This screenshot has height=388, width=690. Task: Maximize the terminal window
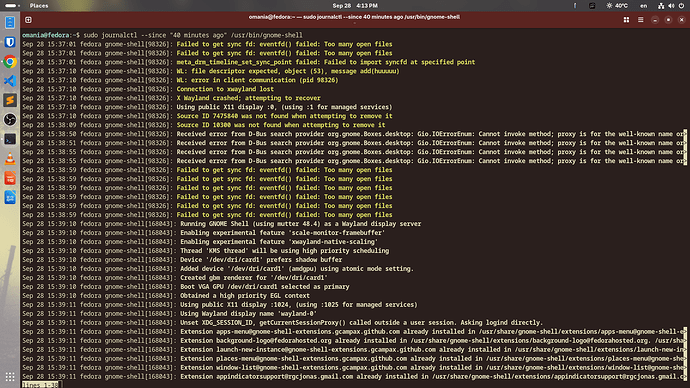pos(668,20)
